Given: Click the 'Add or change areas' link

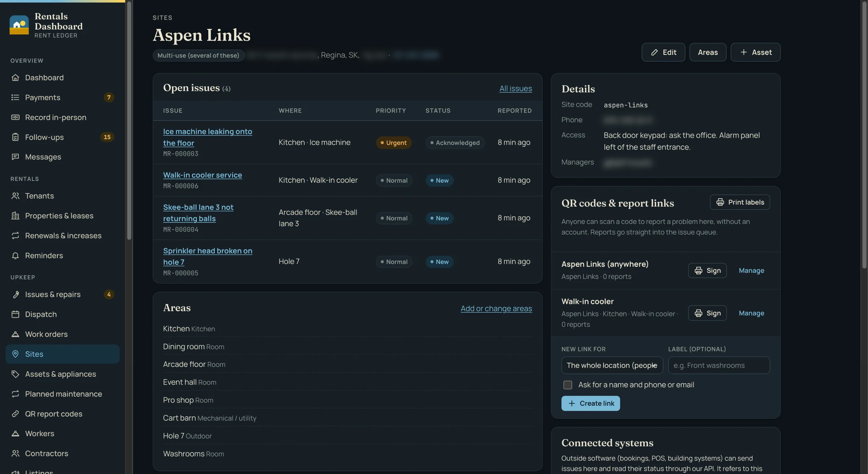Looking at the screenshot, I should point(496,308).
